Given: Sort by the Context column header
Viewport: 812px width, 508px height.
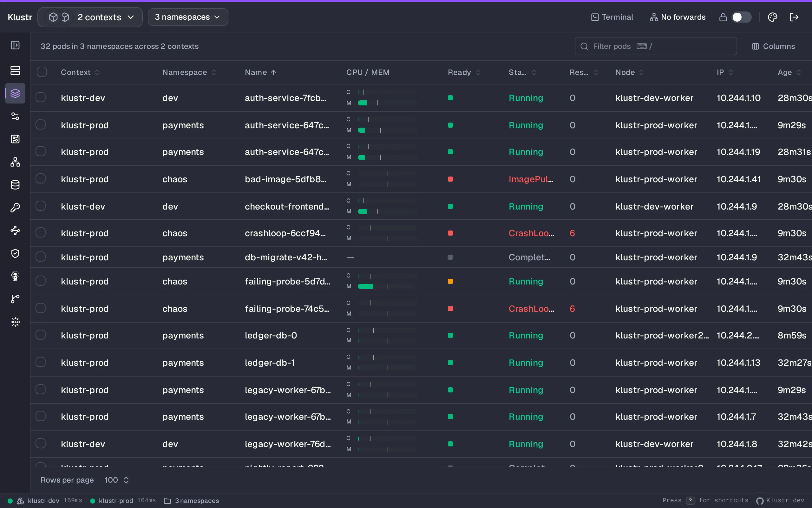Looking at the screenshot, I should 80,72.
